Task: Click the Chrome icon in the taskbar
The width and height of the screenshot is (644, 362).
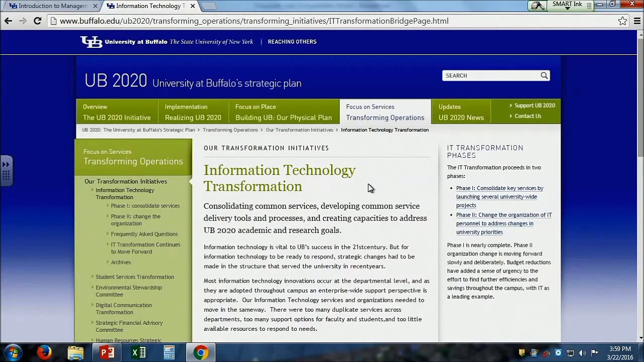Action: click(201, 352)
